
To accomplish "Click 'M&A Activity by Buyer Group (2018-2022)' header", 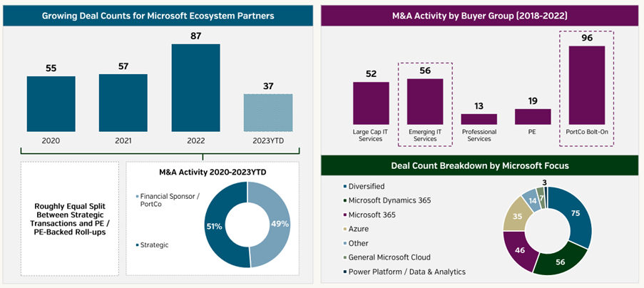I will (479, 16).
